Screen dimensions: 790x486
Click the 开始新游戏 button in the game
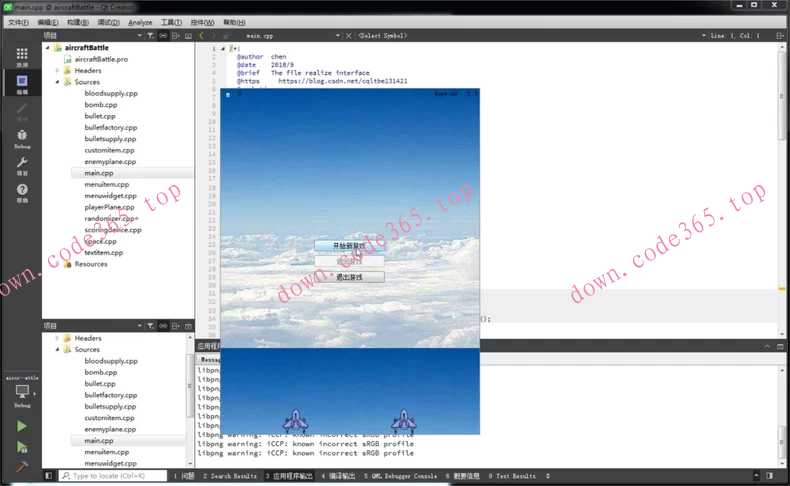(349, 246)
